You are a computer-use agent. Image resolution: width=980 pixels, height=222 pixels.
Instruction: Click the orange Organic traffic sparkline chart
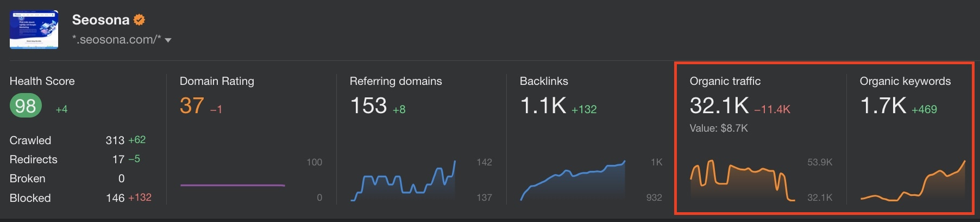[743, 181]
